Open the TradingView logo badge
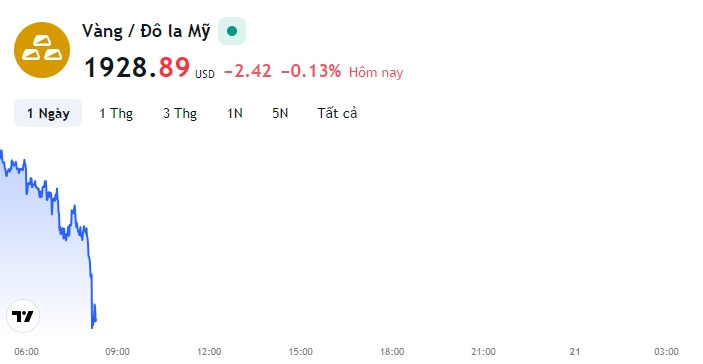This screenshot has width=703, height=364. pyautogui.click(x=23, y=316)
